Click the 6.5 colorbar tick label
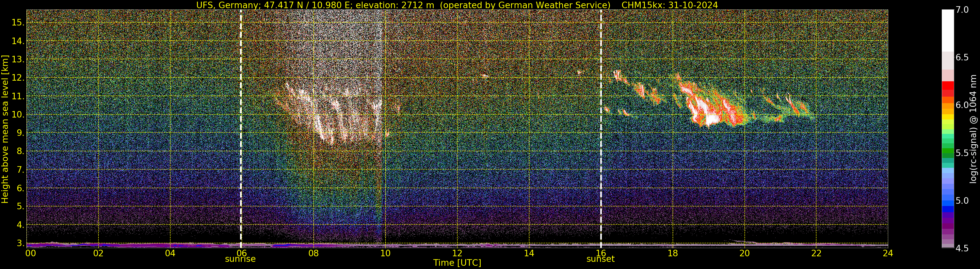Screen dimensions: 980x269 click(x=962, y=58)
